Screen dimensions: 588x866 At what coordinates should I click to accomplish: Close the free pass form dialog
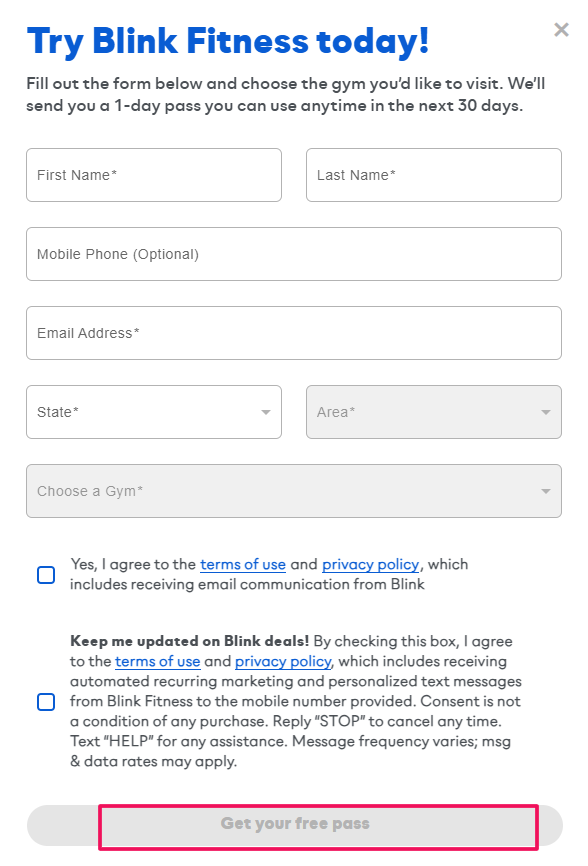(561, 29)
